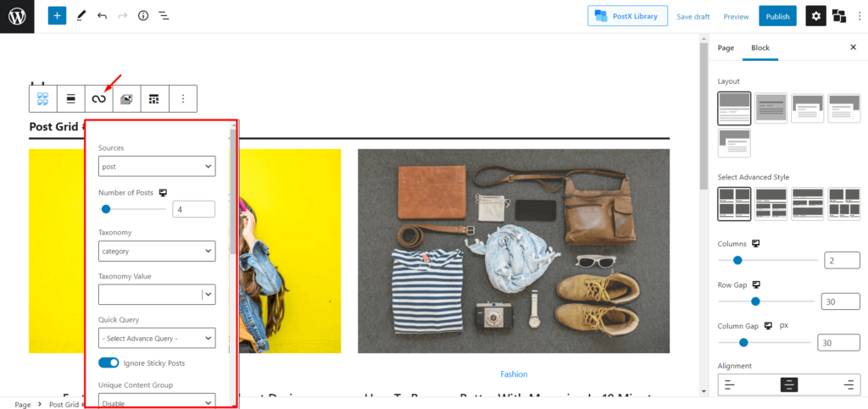Click the Preview button
868x409 pixels.
(x=736, y=17)
